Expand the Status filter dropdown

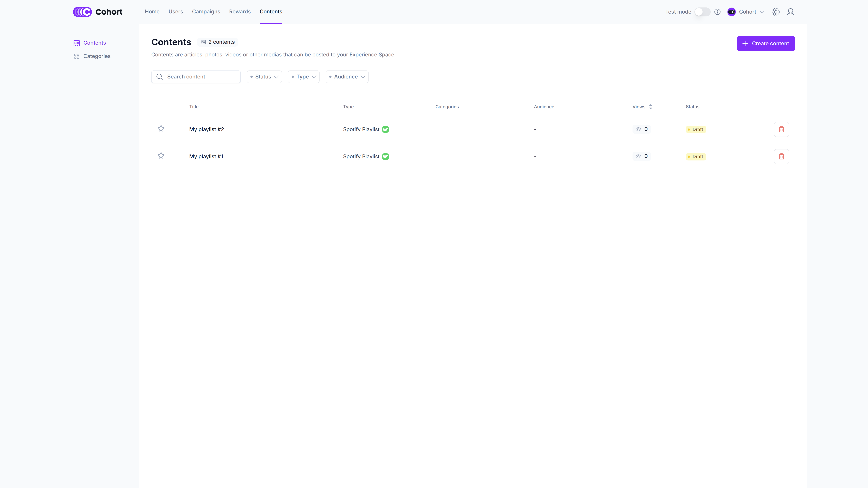pyautogui.click(x=264, y=77)
